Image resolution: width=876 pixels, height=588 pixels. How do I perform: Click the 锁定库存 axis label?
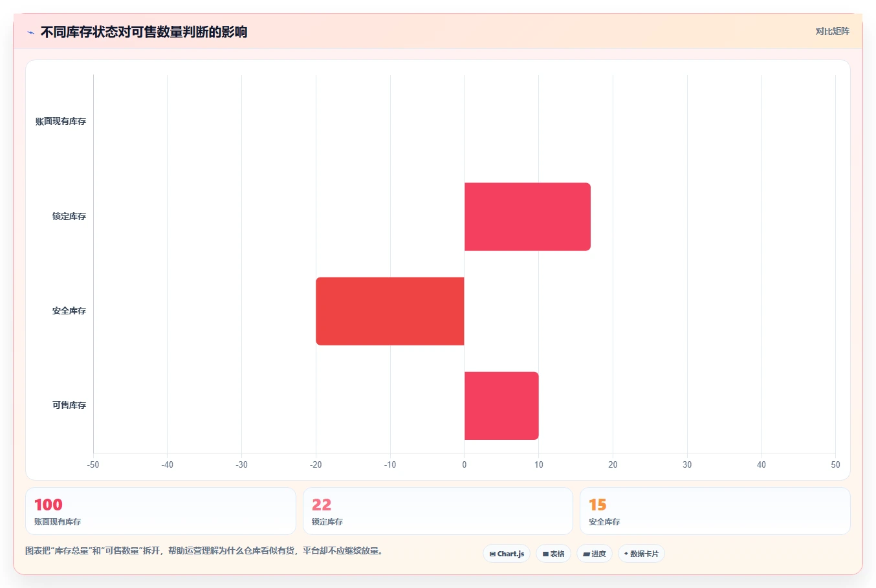[x=69, y=216]
